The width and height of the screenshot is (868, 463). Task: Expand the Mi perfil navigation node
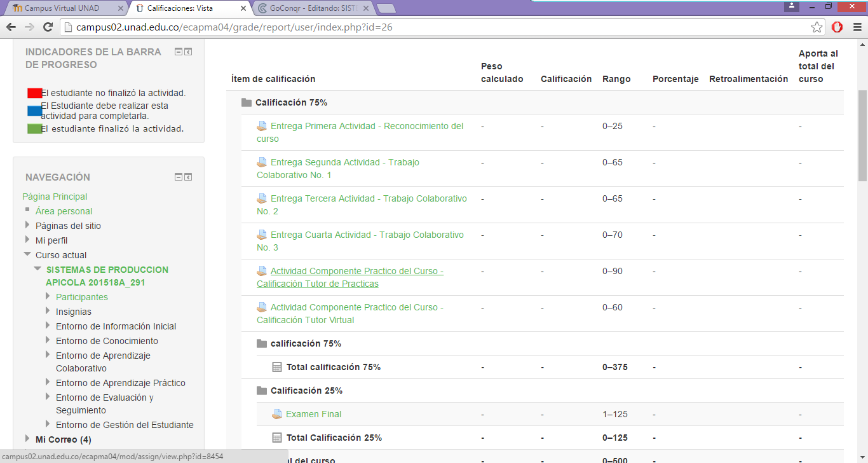pos(27,240)
